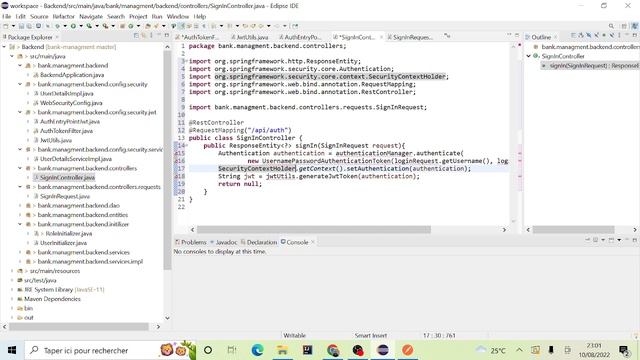Click the green Run toolbar icon
Image resolution: width=640 pixels, height=360 pixels.
(x=73, y=26)
